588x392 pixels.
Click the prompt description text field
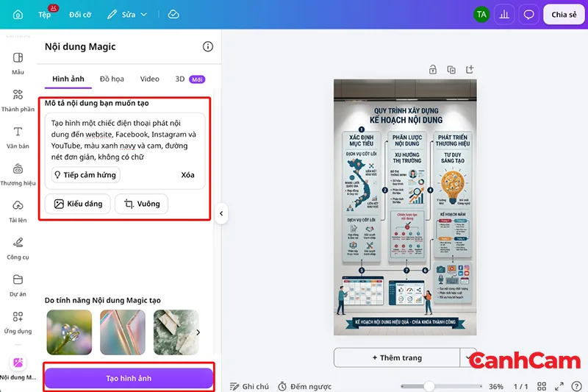click(x=124, y=140)
